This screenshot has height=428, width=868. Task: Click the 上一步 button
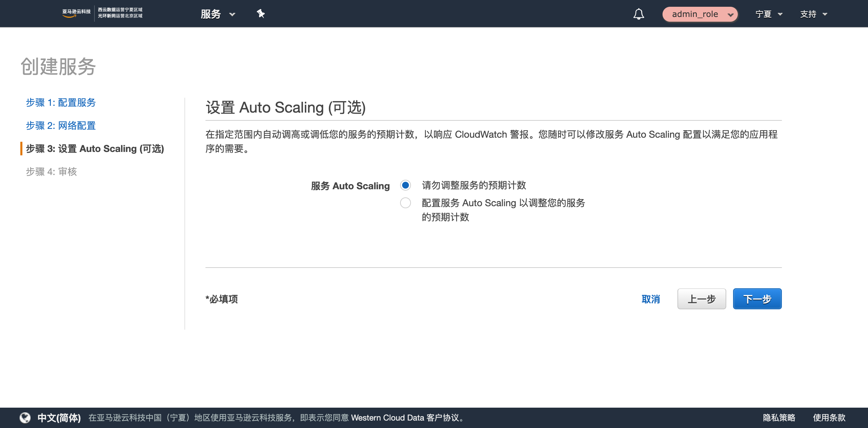click(702, 299)
